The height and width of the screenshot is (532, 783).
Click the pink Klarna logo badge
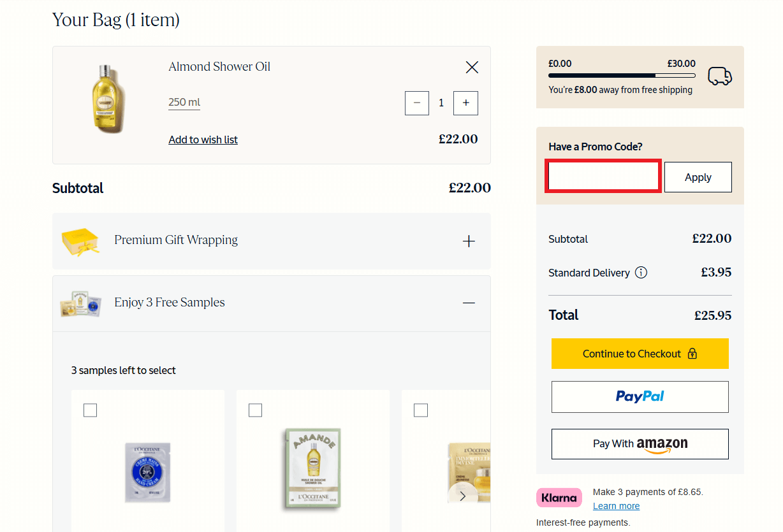click(559, 498)
